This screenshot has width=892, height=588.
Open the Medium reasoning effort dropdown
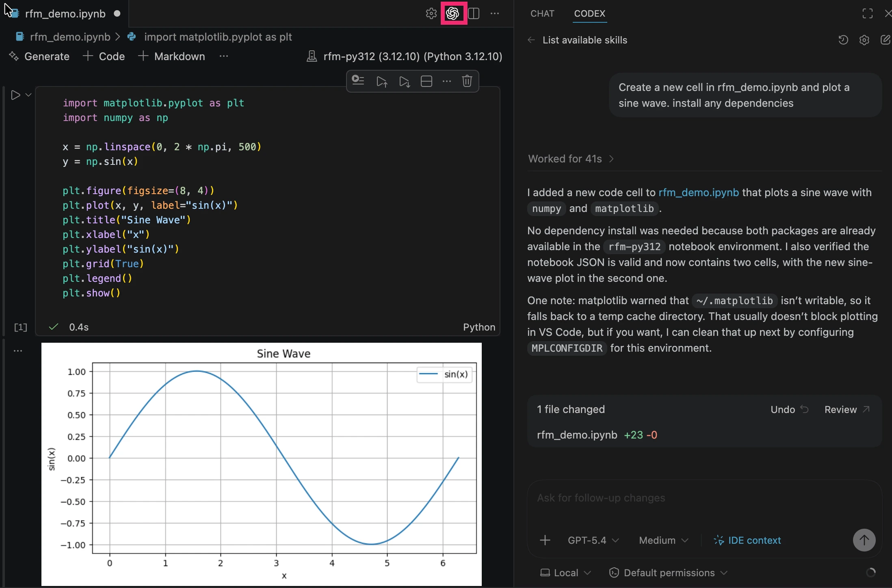pyautogui.click(x=663, y=540)
